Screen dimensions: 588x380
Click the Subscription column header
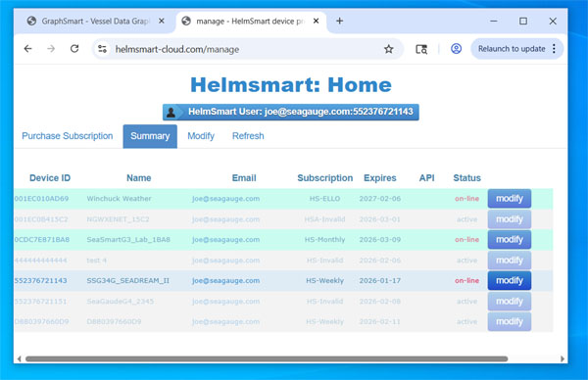pos(325,178)
